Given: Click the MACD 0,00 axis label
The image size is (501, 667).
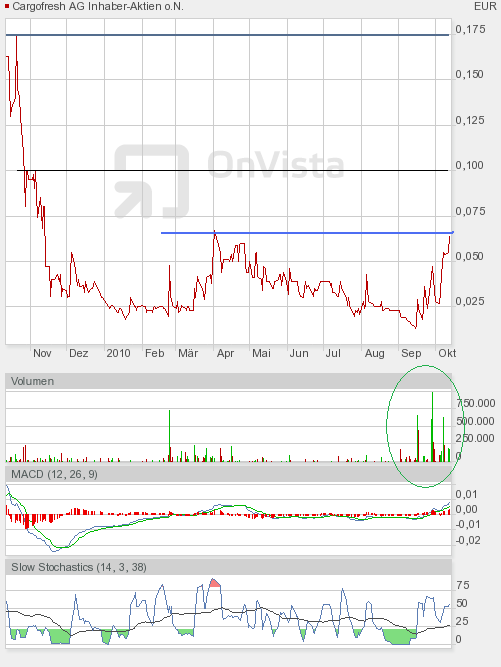Looking at the screenshot, I should pos(467,509).
